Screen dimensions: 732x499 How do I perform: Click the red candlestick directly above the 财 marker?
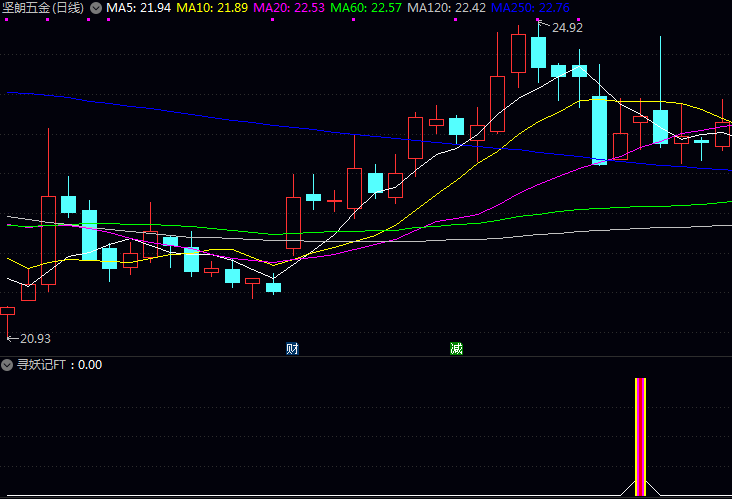pyautogui.click(x=293, y=222)
